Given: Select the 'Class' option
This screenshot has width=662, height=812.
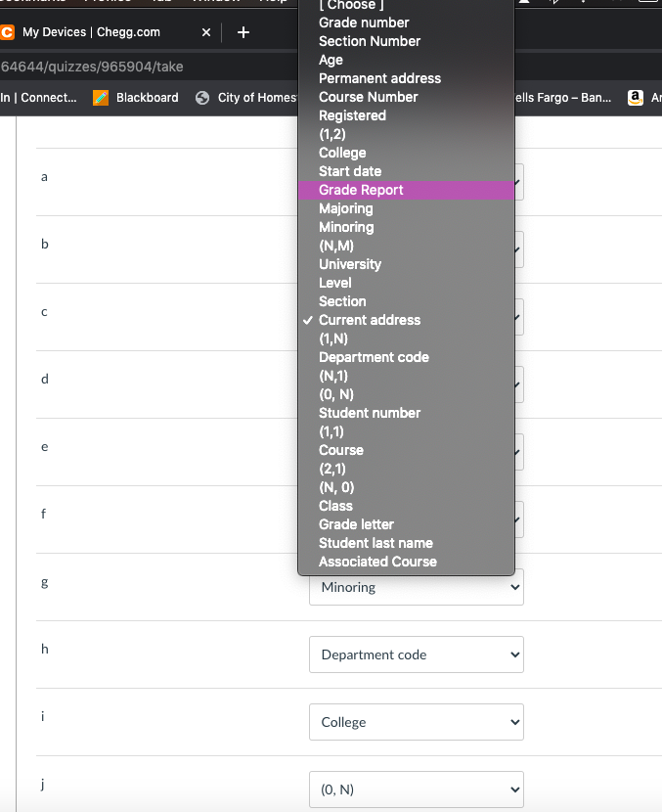Looking at the screenshot, I should (x=407, y=506).
